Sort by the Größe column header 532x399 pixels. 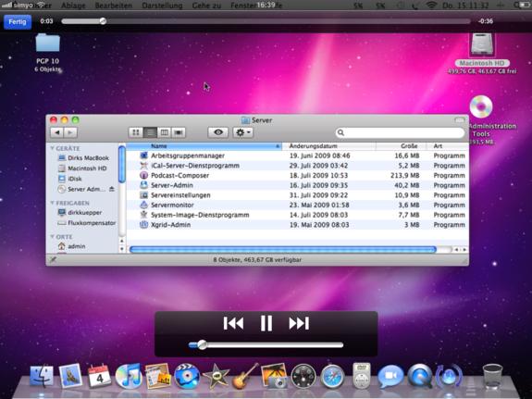[x=401, y=146]
